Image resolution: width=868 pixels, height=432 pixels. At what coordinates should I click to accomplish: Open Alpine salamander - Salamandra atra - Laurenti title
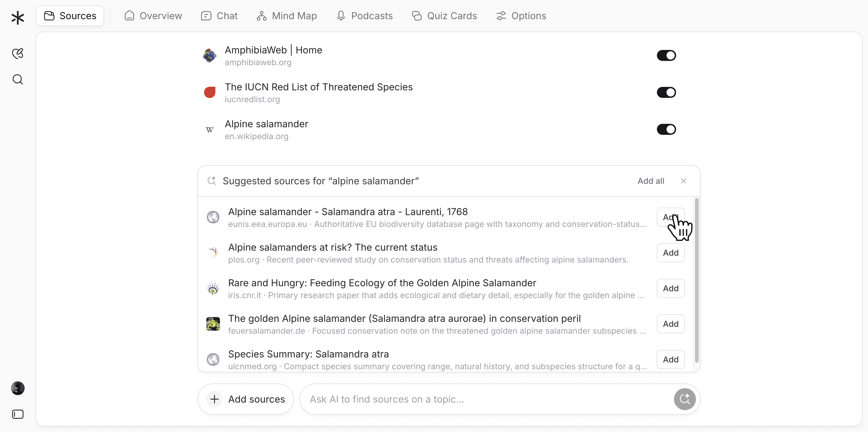(348, 211)
